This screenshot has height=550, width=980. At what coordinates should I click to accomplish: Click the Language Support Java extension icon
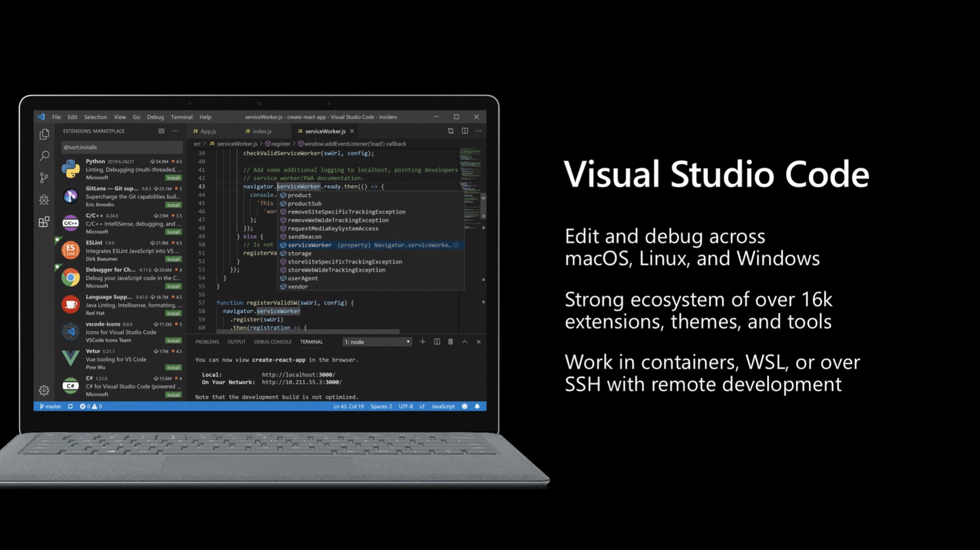tap(70, 304)
